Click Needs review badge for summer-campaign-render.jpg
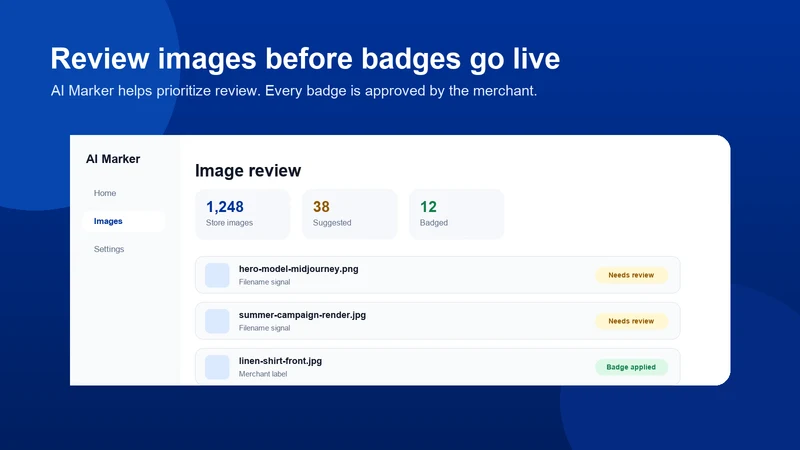Screen dimensions: 800x450 [631, 321]
